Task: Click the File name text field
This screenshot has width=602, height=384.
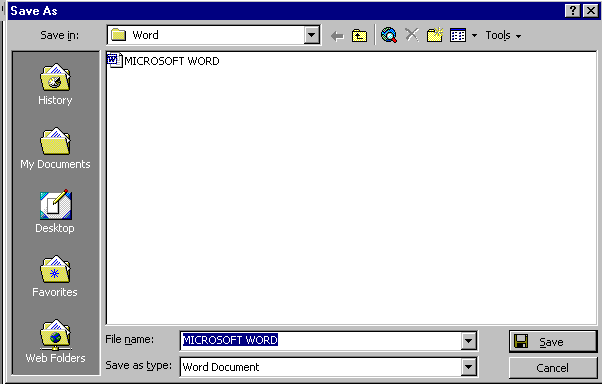Action: [321, 341]
